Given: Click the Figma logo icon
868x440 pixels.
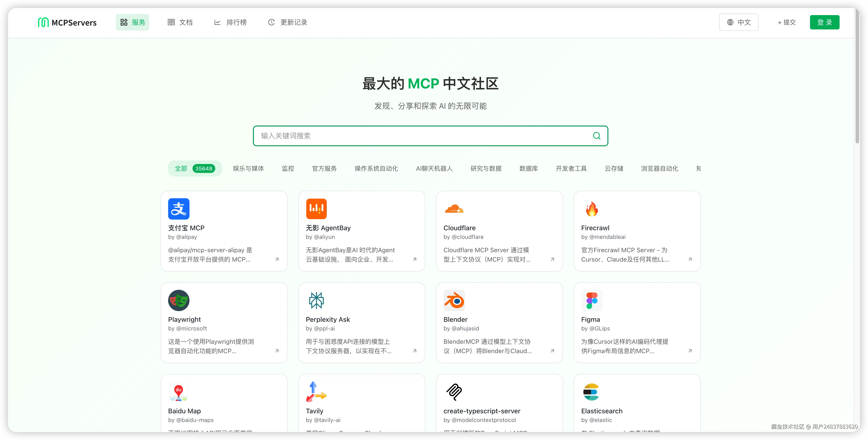Looking at the screenshot, I should click(592, 300).
